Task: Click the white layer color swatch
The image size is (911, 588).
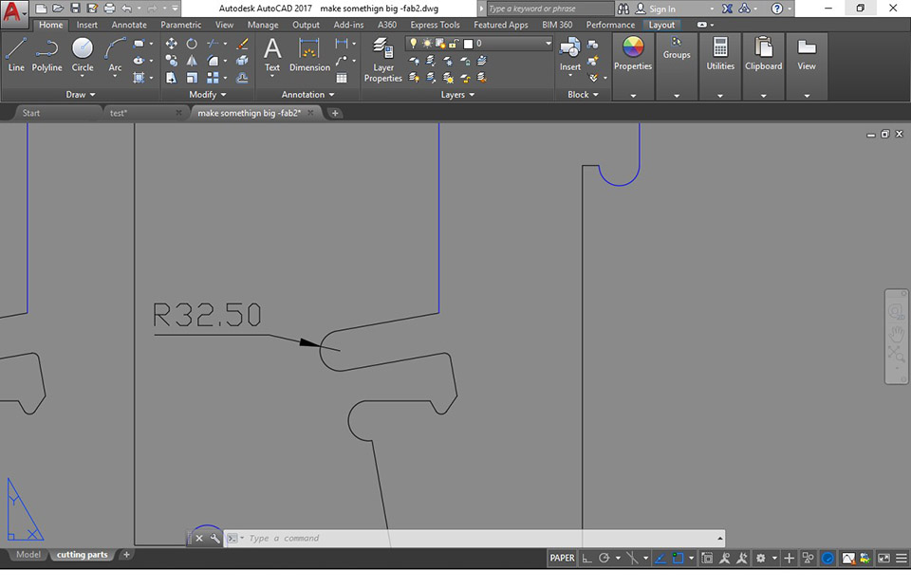Action: point(468,44)
